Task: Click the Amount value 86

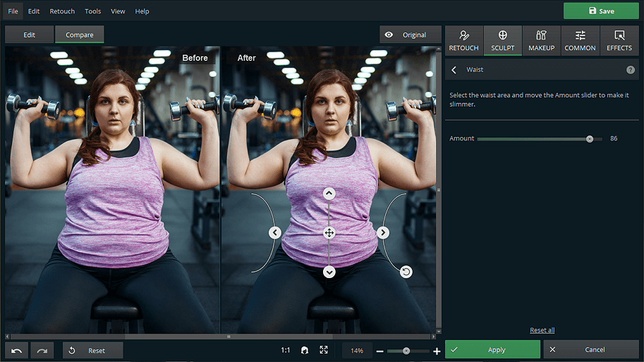Action: click(x=614, y=138)
